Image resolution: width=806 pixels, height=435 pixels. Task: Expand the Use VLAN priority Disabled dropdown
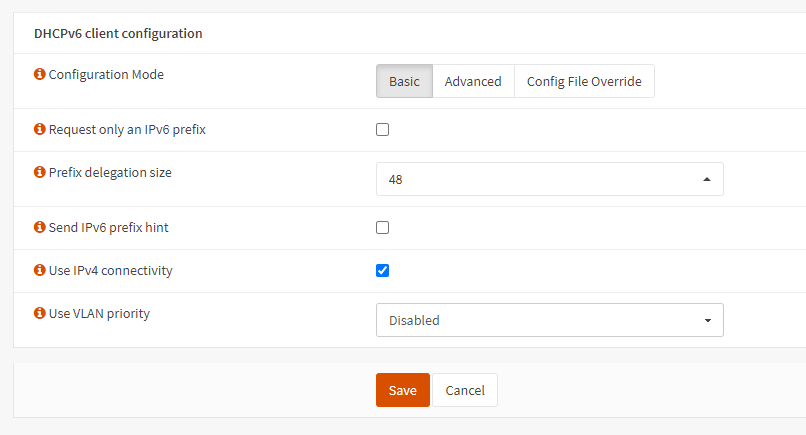549,321
